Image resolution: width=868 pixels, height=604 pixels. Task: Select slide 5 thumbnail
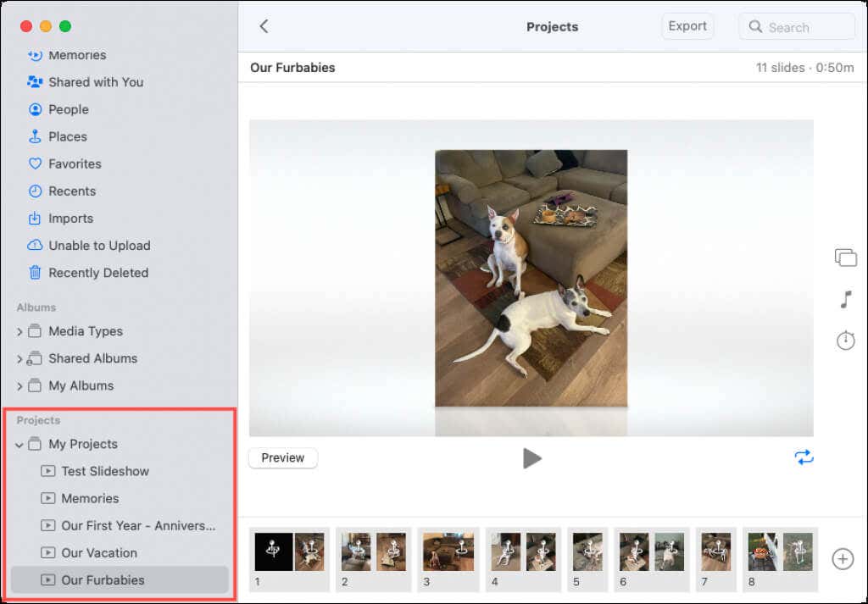click(587, 558)
